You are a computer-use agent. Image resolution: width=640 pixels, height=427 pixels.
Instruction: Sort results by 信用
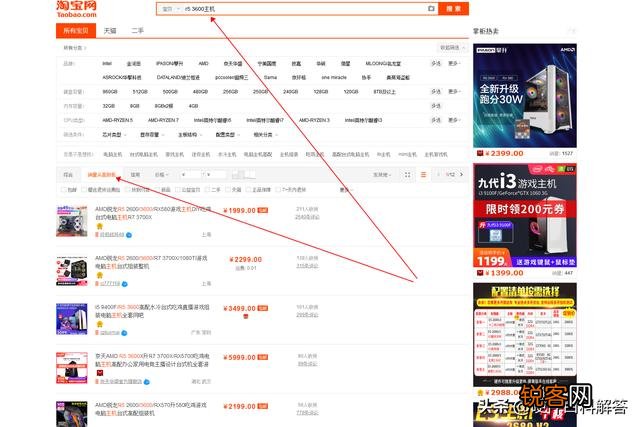coord(136,175)
